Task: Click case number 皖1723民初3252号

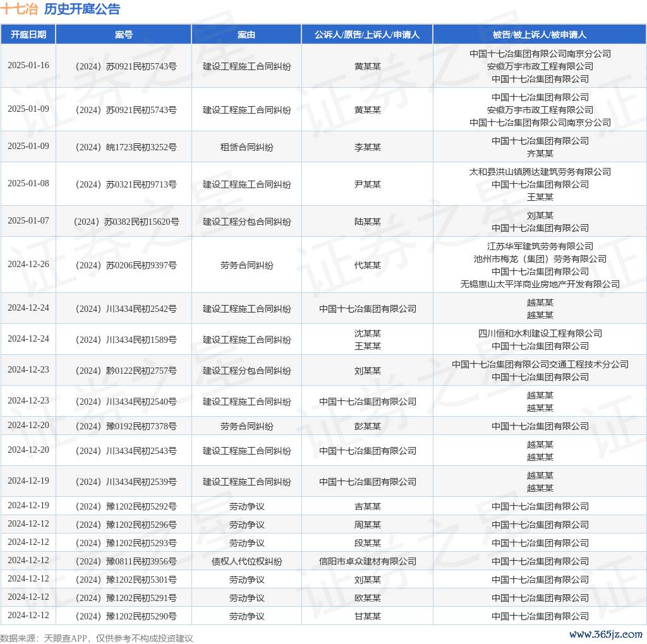Action: coord(126,147)
